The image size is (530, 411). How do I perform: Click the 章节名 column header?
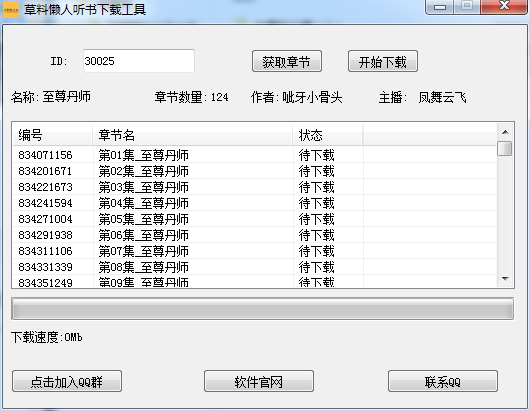click(x=193, y=135)
